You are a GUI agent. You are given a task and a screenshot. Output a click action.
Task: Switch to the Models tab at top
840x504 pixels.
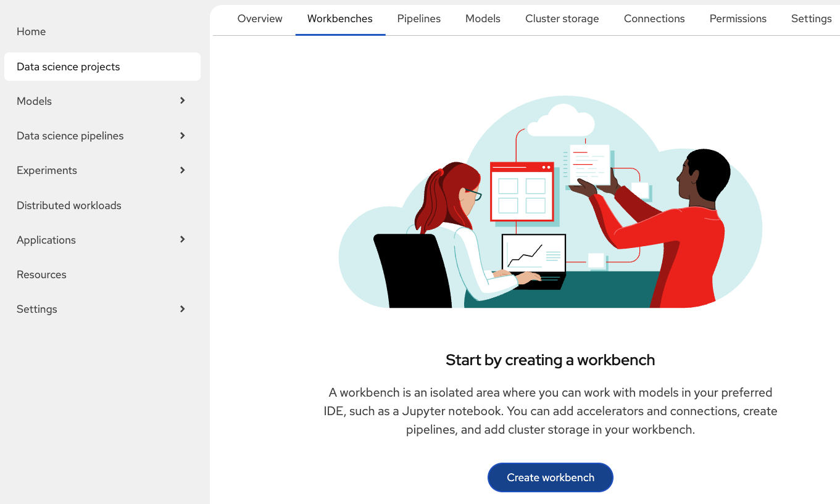pyautogui.click(x=483, y=19)
